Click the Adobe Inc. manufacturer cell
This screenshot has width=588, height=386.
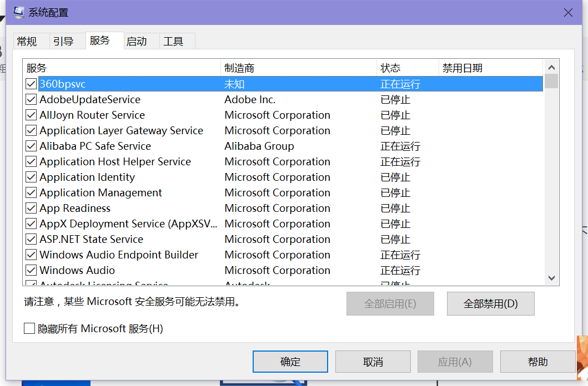pos(250,100)
